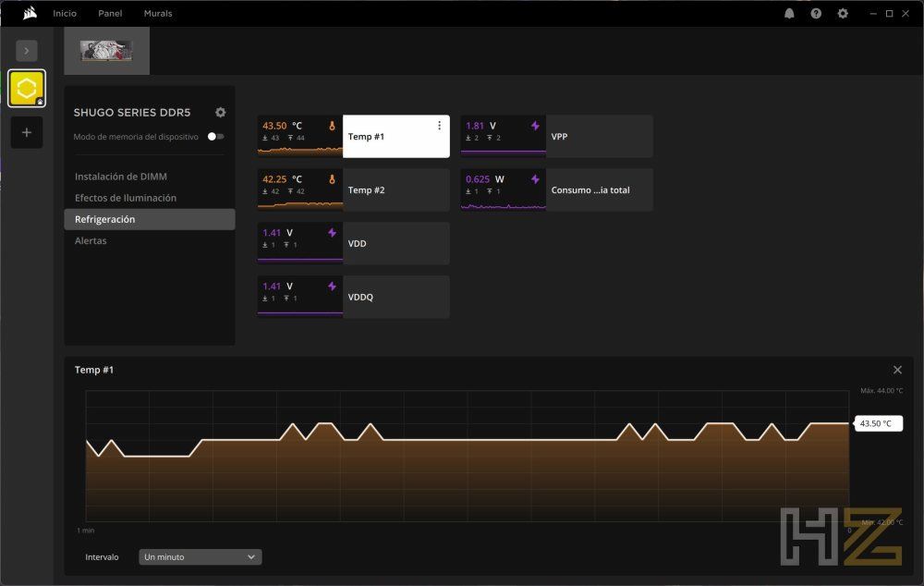
Task: Select the DDR5 memory device thumbnail
Action: (106, 51)
